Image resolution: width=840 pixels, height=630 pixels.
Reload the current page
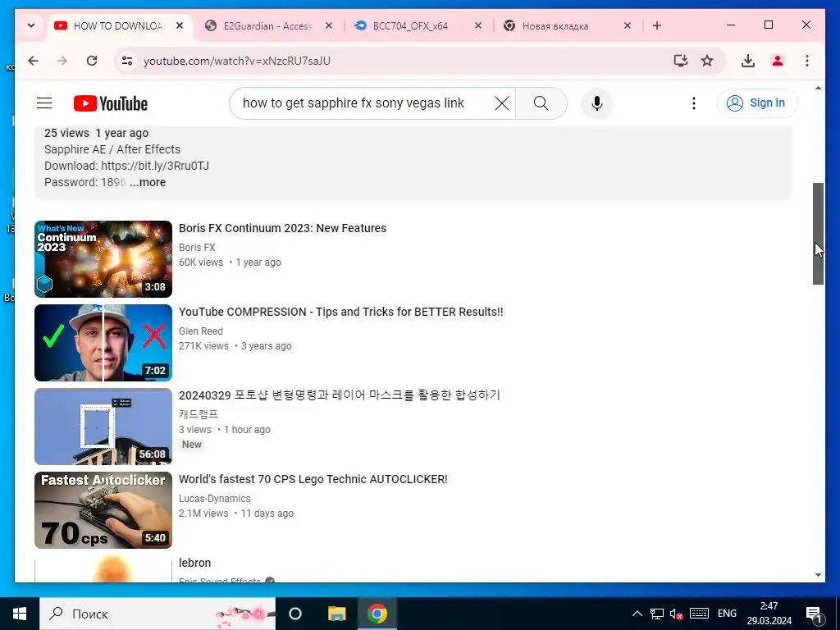(x=92, y=61)
